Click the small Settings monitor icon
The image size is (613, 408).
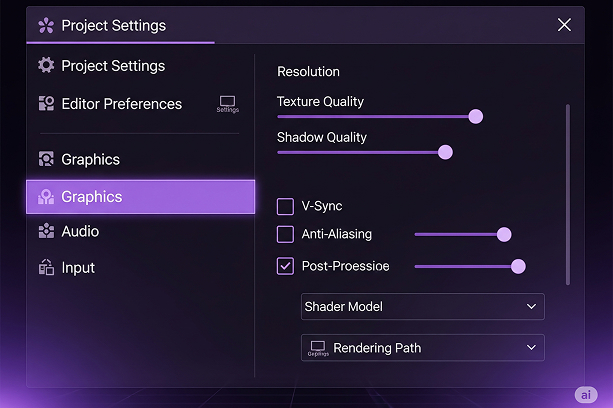tap(228, 102)
